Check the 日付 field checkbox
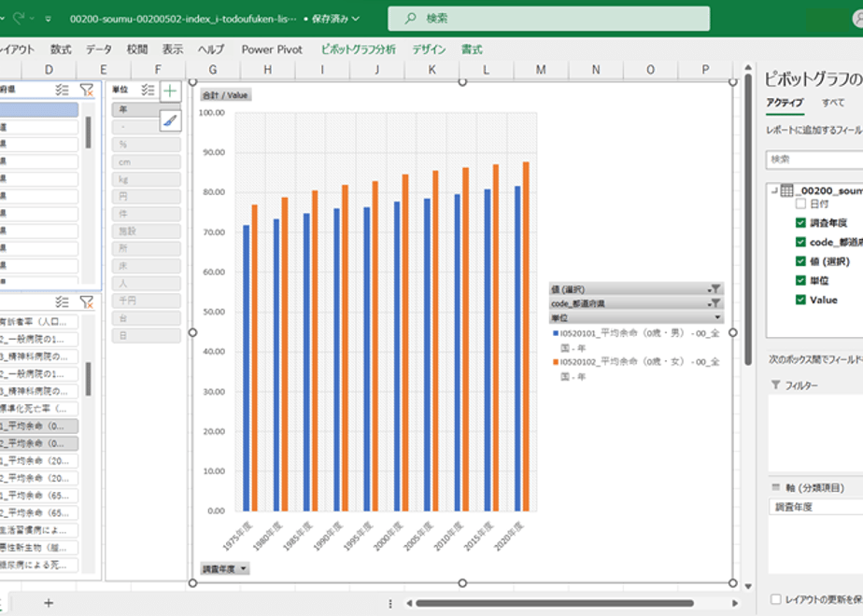The height and width of the screenshot is (616, 863). click(x=800, y=203)
